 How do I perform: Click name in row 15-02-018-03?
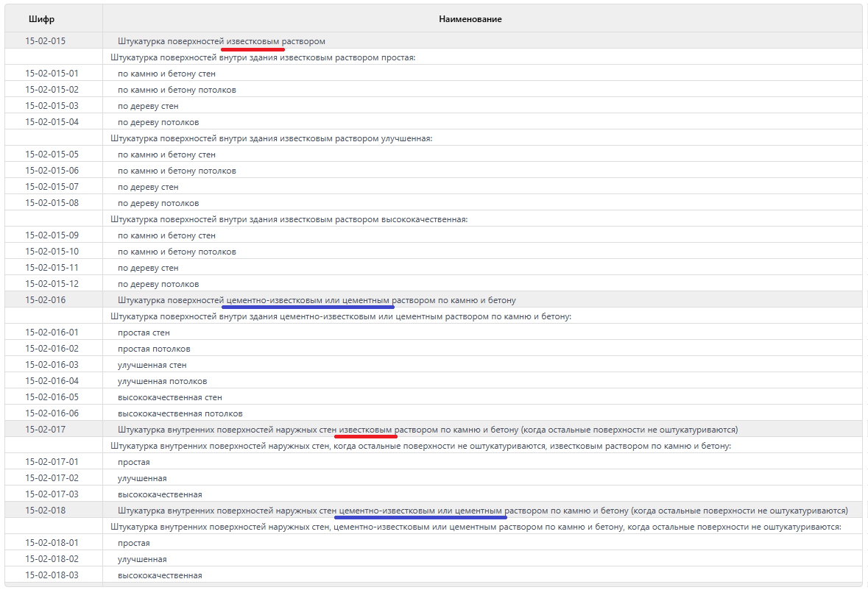point(160,575)
